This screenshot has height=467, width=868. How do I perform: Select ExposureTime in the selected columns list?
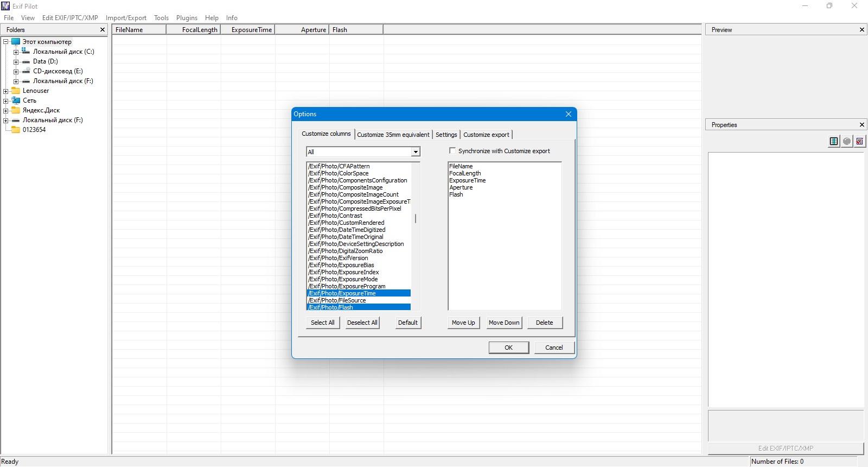(468, 180)
